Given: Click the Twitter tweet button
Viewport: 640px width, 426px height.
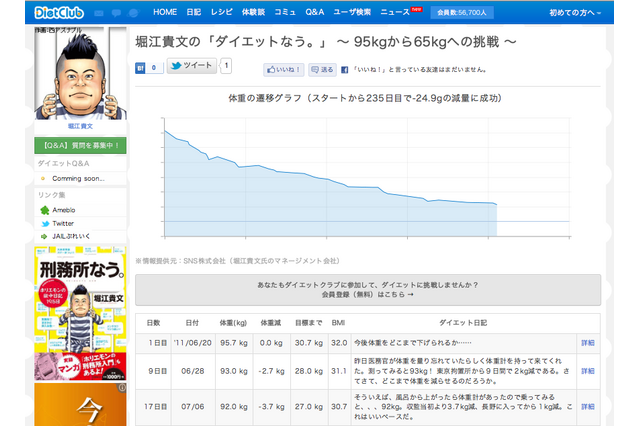Looking at the screenshot, I should coord(191,66).
